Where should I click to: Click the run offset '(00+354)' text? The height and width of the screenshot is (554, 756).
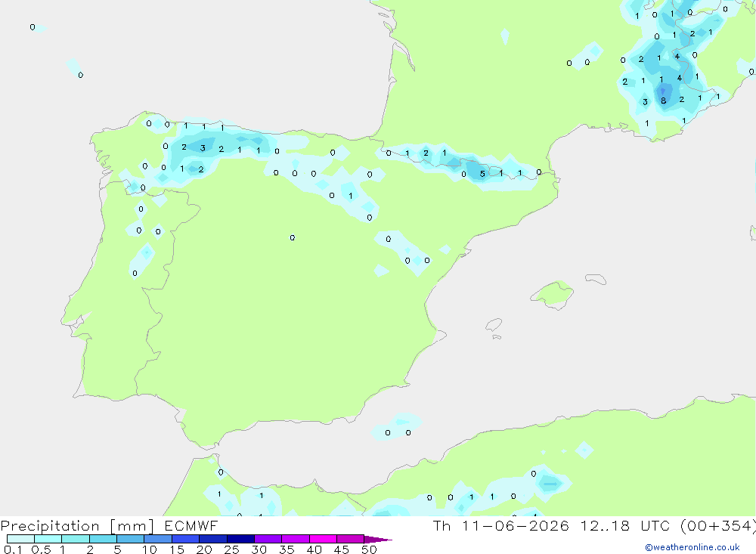pyautogui.click(x=718, y=526)
